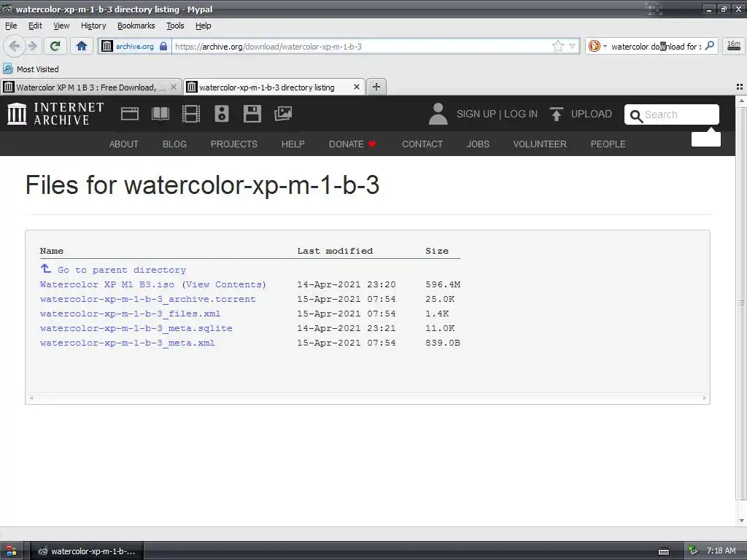
Task: Click the 596.4M size value
Action: click(443, 285)
